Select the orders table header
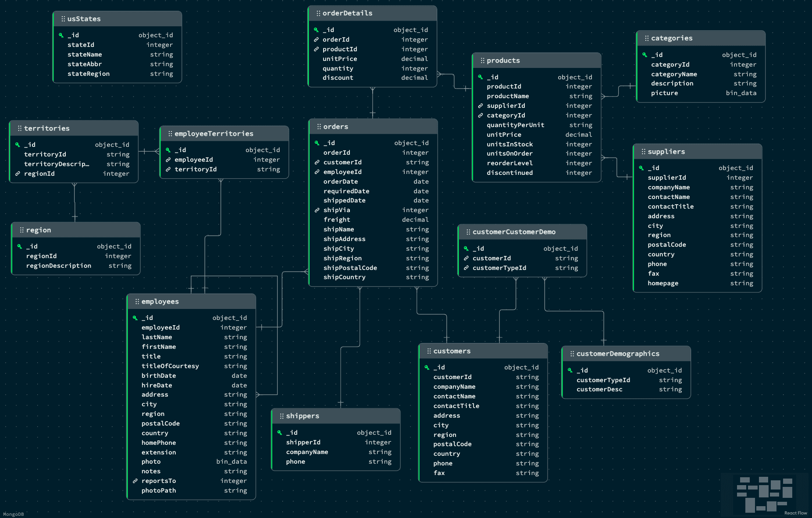This screenshot has width=812, height=518. (335, 126)
